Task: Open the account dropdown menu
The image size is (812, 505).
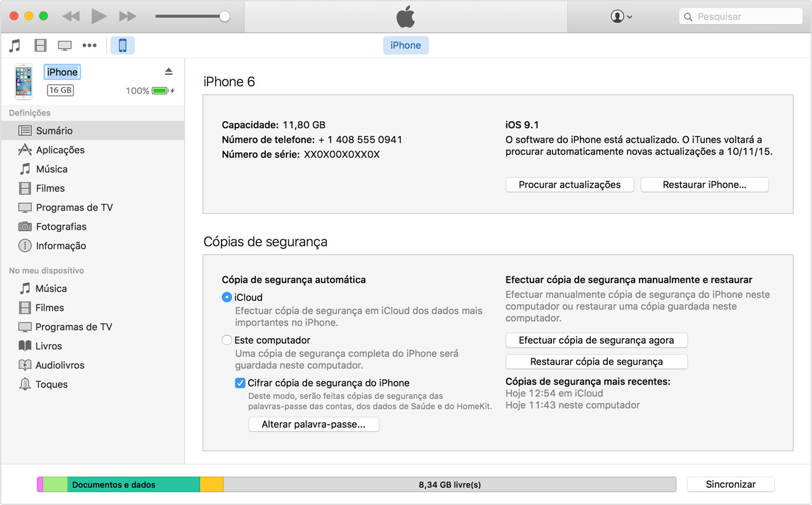Action: click(x=621, y=16)
